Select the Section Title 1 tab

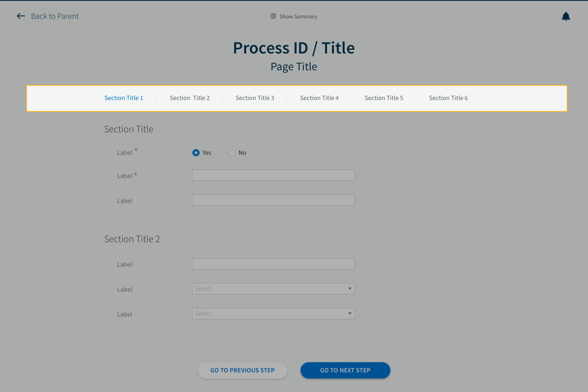coord(124,98)
